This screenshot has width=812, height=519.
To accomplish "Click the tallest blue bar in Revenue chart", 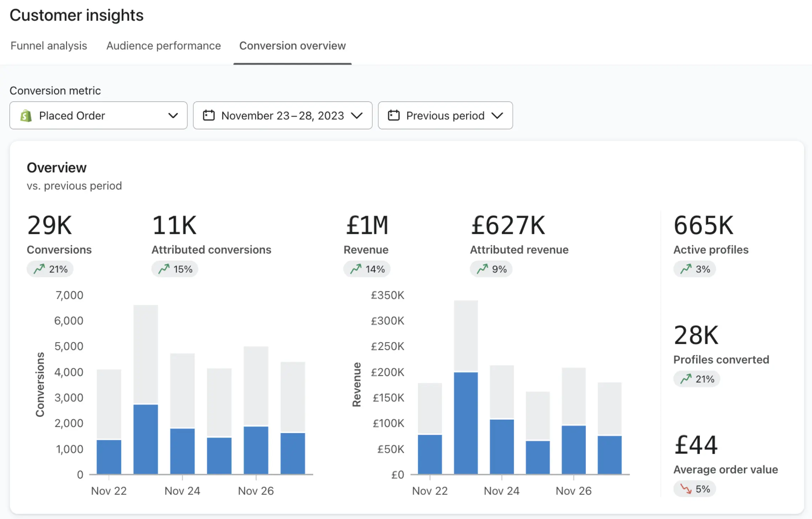I will [x=466, y=423].
